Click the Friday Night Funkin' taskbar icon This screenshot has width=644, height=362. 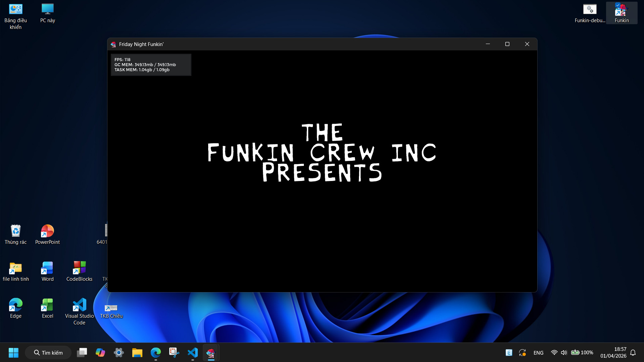pyautogui.click(x=211, y=353)
